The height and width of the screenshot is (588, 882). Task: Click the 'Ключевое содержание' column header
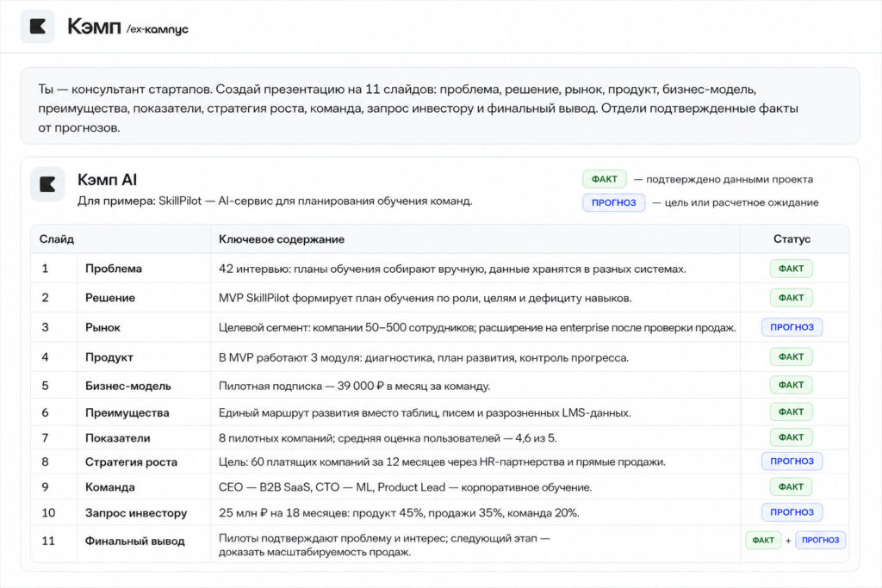[x=282, y=239]
